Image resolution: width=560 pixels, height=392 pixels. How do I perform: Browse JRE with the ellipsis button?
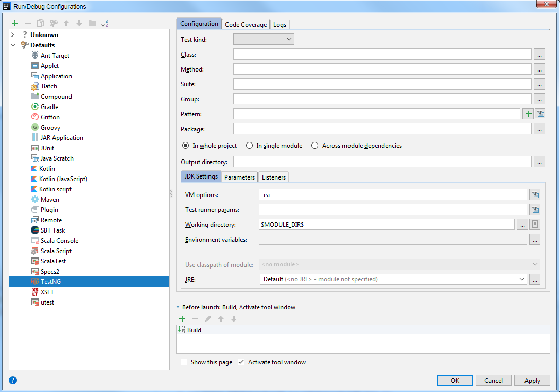(535, 279)
